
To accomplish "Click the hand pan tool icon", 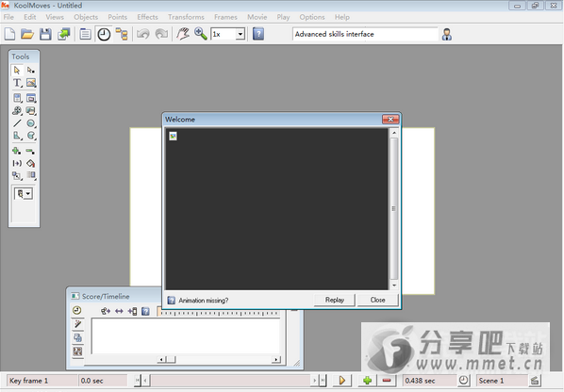I will [183, 34].
